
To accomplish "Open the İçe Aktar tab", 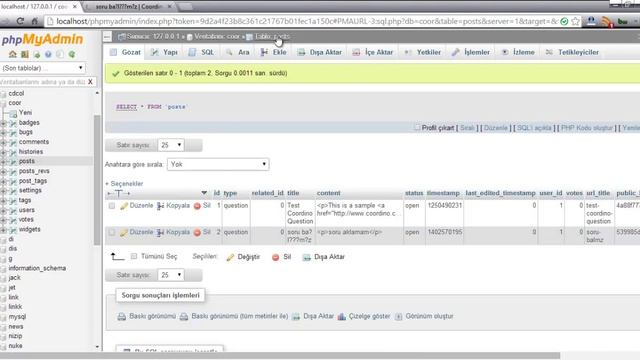I will click(373, 52).
